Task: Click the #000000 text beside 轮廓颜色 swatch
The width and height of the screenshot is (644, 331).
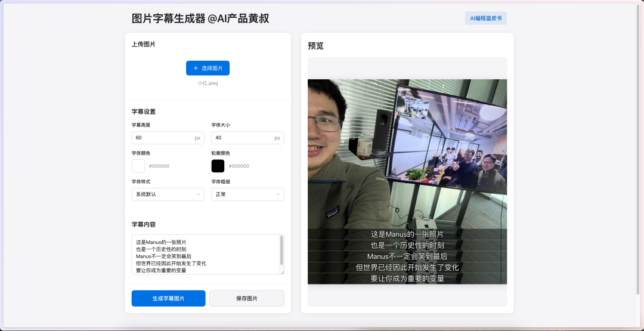Action: 239,166
